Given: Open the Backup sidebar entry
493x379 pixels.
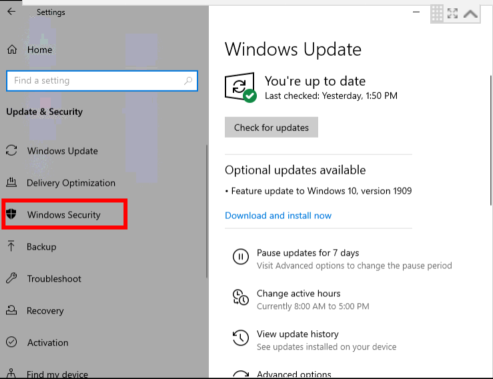Looking at the screenshot, I should (41, 247).
